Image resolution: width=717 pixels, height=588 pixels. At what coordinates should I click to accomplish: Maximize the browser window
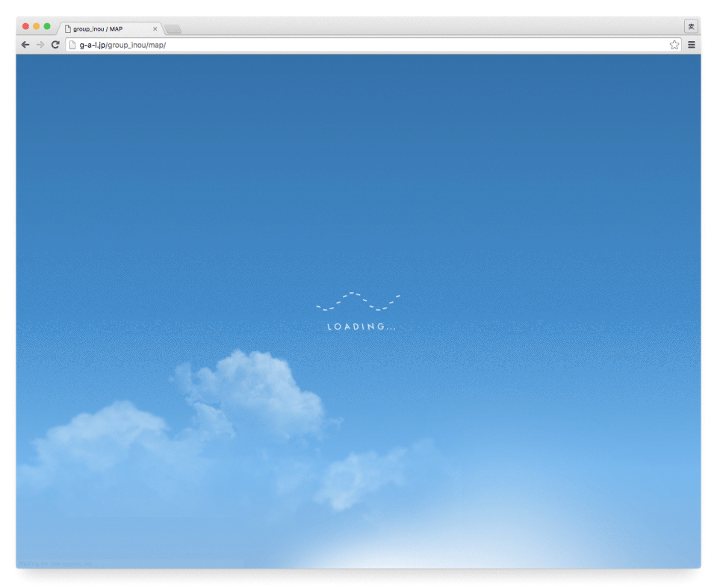coord(46,27)
